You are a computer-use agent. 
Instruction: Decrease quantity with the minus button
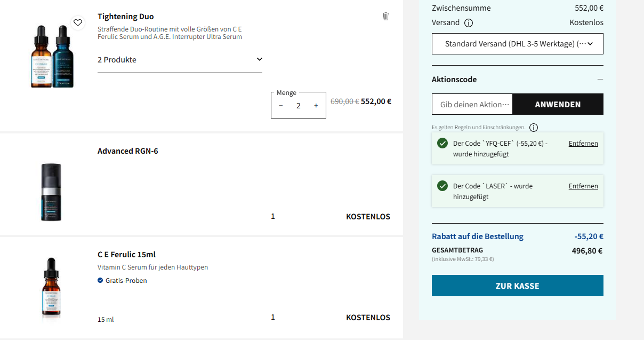[281, 106]
